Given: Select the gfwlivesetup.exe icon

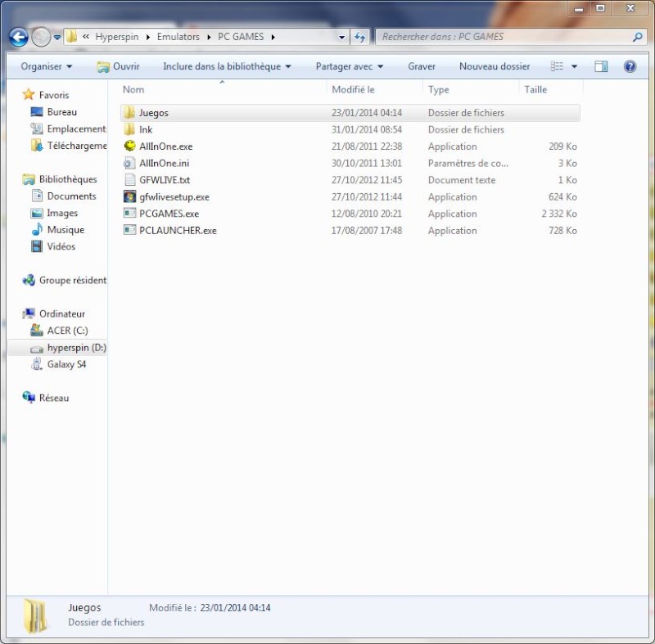Looking at the screenshot, I should (129, 196).
